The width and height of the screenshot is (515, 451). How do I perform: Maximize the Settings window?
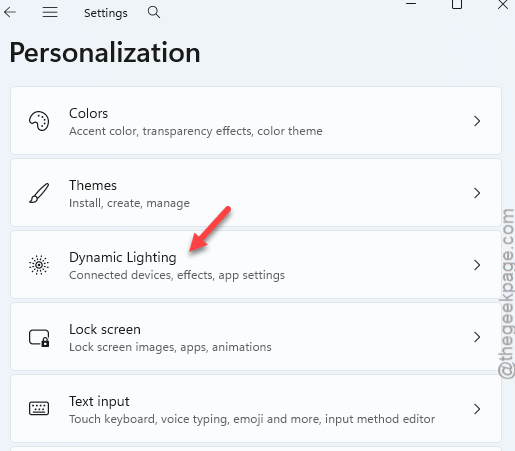click(x=457, y=4)
